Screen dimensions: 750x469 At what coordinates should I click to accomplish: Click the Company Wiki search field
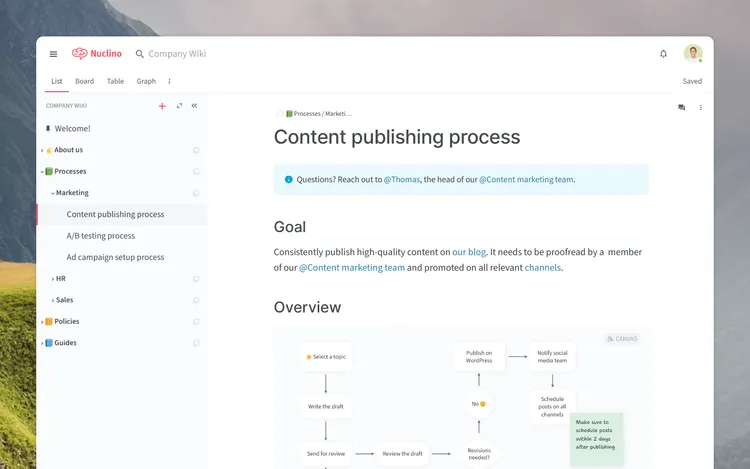point(177,54)
